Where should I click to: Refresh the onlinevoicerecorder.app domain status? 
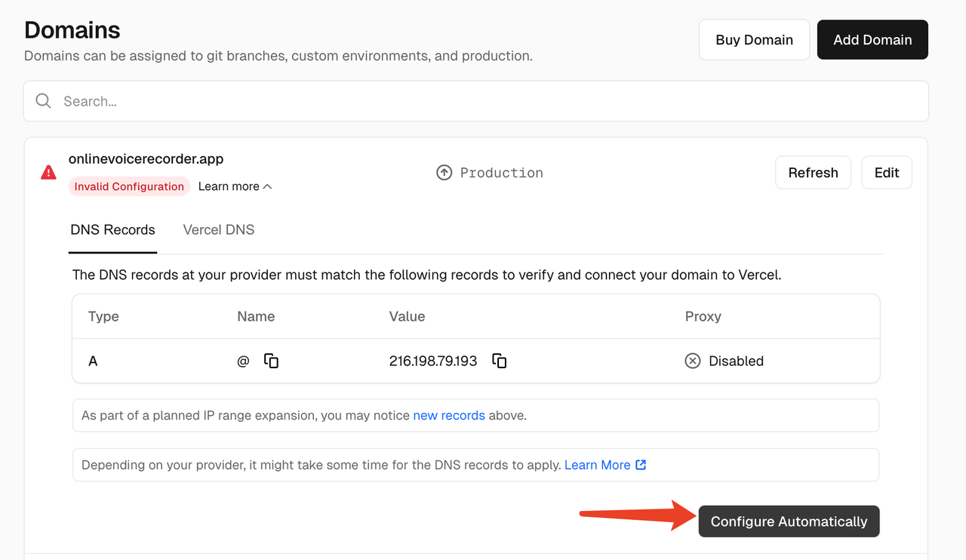click(x=813, y=173)
